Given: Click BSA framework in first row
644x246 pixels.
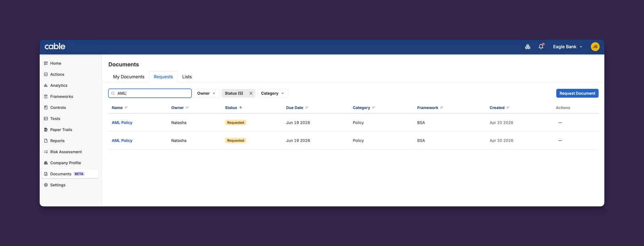Looking at the screenshot, I should tap(421, 123).
